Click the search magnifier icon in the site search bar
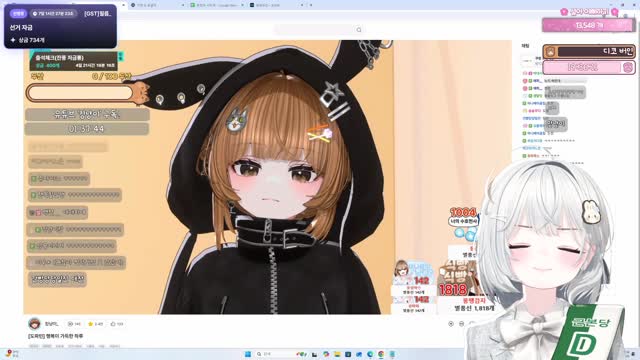The width and height of the screenshot is (640, 360). click(x=359, y=30)
